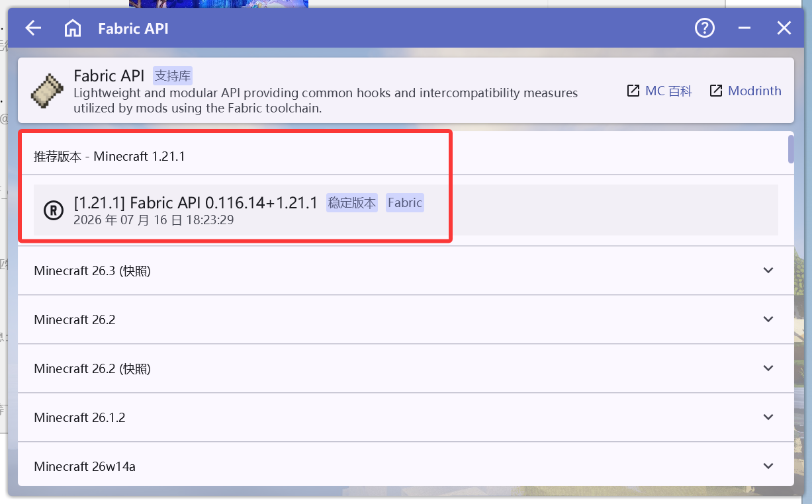This screenshot has width=812, height=504.
Task: Click the version list scrollbar thumb
Action: (x=791, y=149)
